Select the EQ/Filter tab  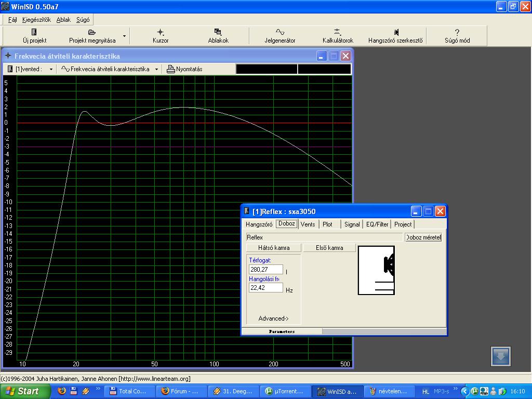(377, 224)
